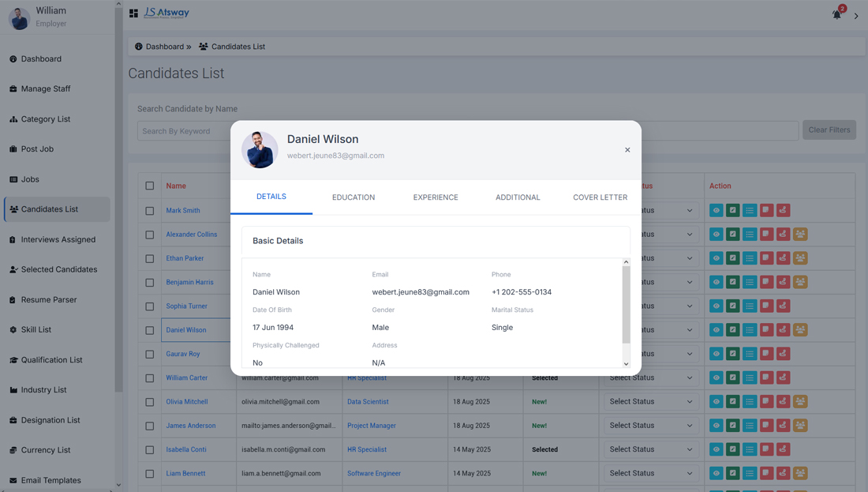Check the checkbox beside Mark Smith

click(150, 210)
